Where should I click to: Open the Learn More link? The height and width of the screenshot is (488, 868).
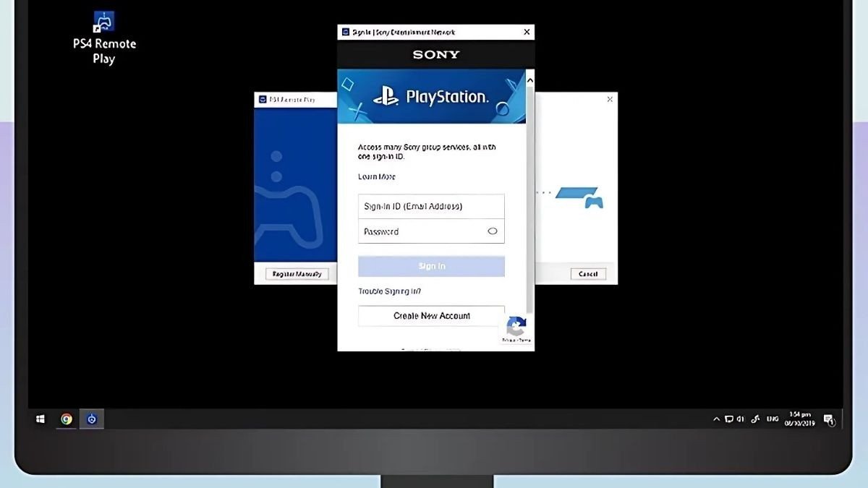tap(377, 176)
